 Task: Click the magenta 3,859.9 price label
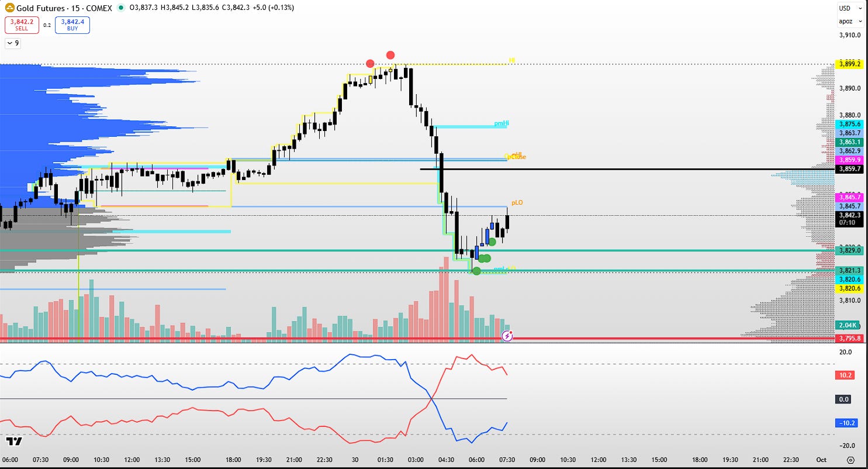coord(850,160)
